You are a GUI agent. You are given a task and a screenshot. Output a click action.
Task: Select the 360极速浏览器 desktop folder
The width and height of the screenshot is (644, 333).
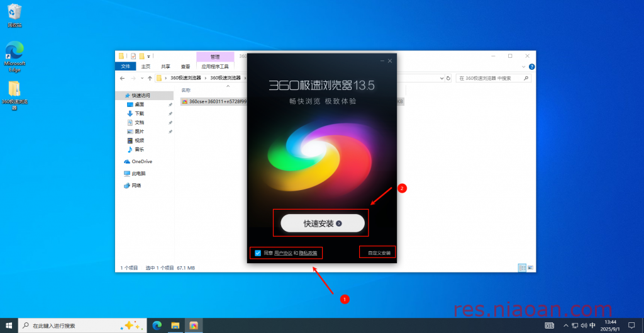(x=14, y=96)
